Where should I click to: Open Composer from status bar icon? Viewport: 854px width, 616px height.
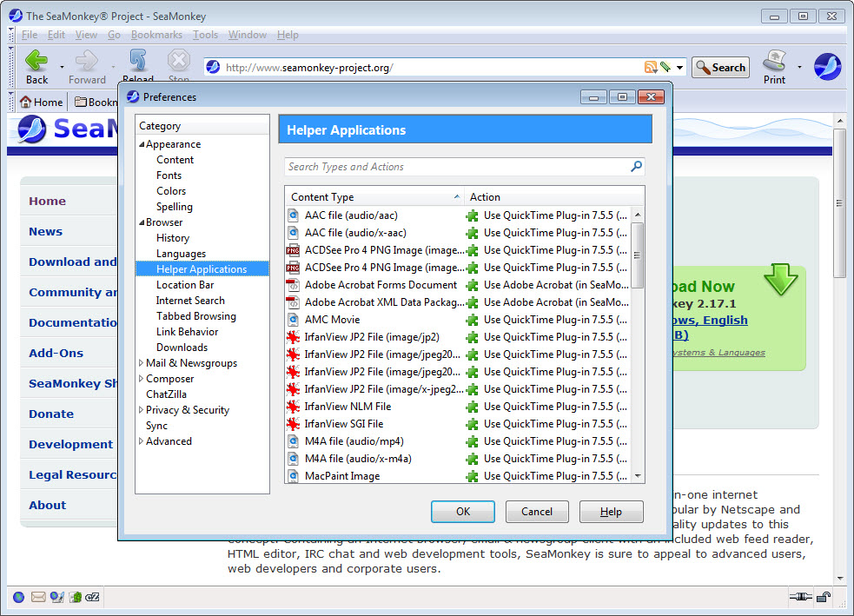click(x=56, y=597)
